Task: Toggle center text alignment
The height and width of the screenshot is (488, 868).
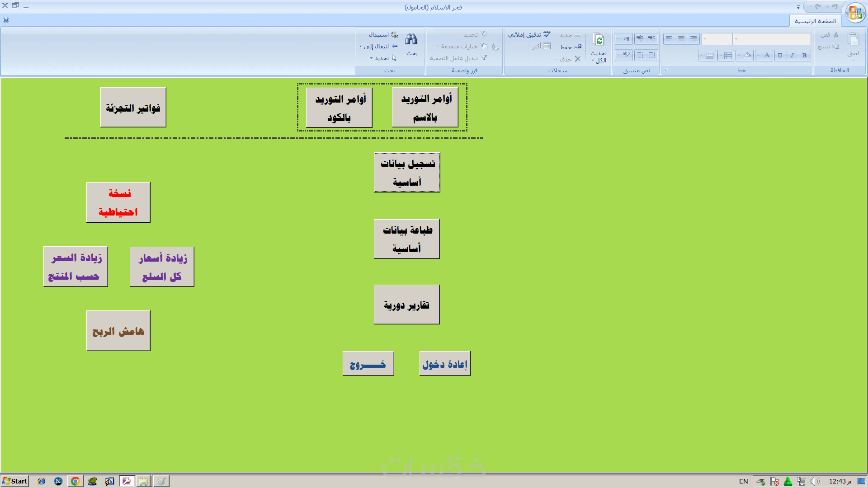Action: point(681,39)
